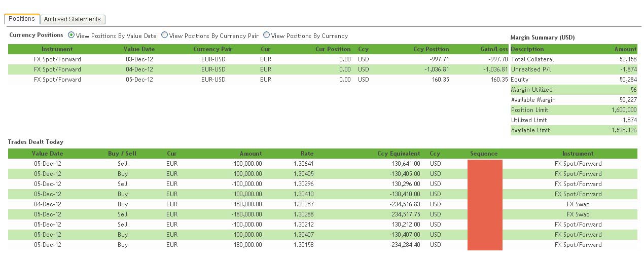Select View Positions By Value Date
This screenshot has height=259, width=644.
(71, 35)
